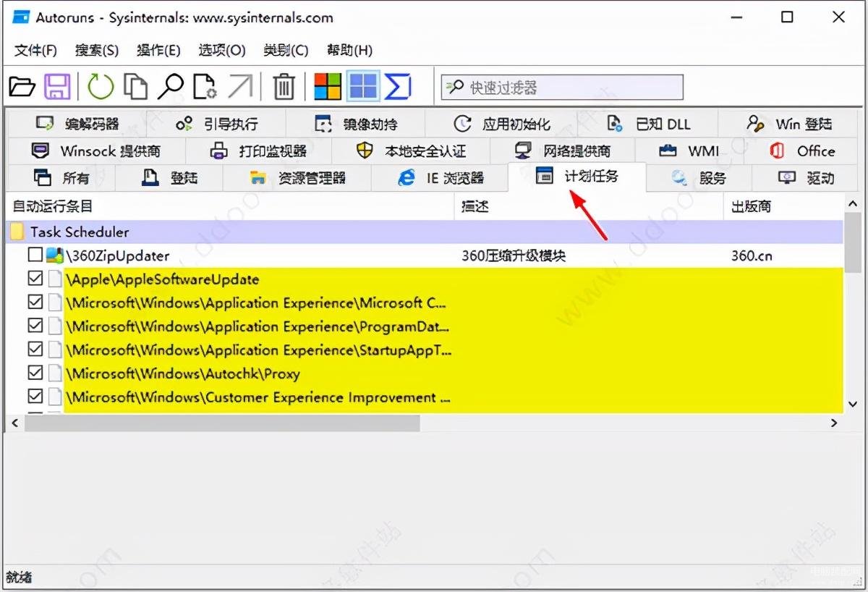Click the Delete trash can icon

pos(284,88)
